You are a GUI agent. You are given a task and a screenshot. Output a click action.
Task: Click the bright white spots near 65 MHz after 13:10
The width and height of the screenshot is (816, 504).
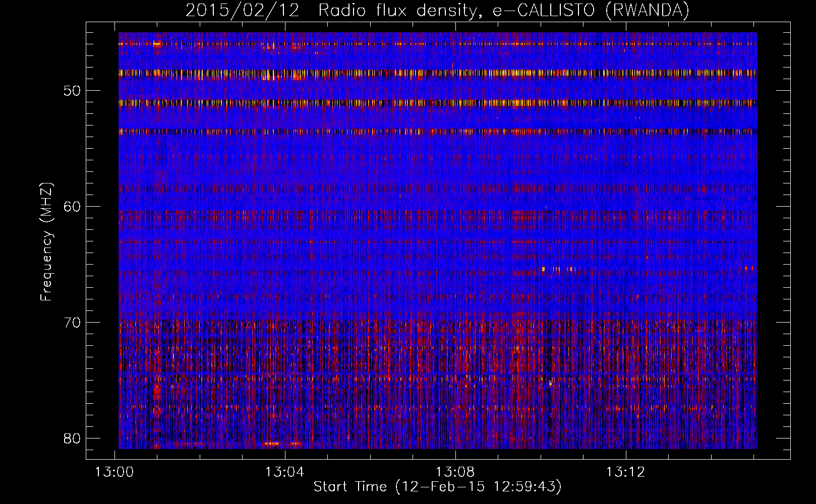(557, 269)
